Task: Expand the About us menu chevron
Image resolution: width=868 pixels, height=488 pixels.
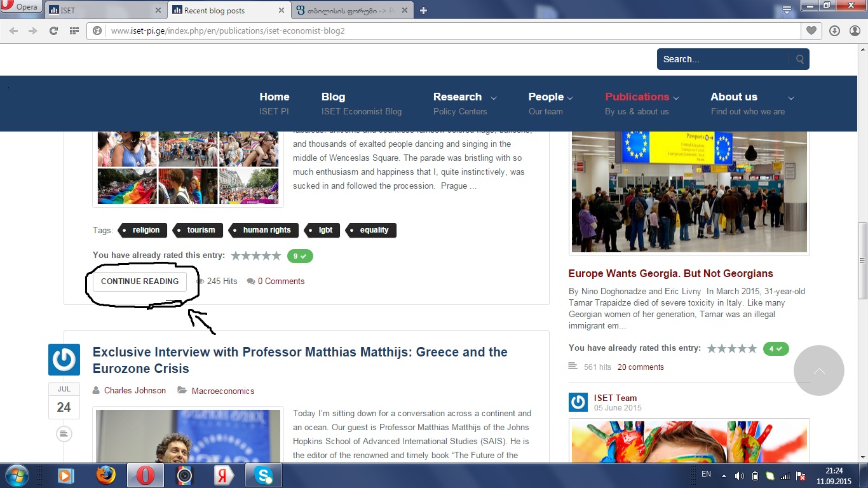Action: [x=791, y=98]
